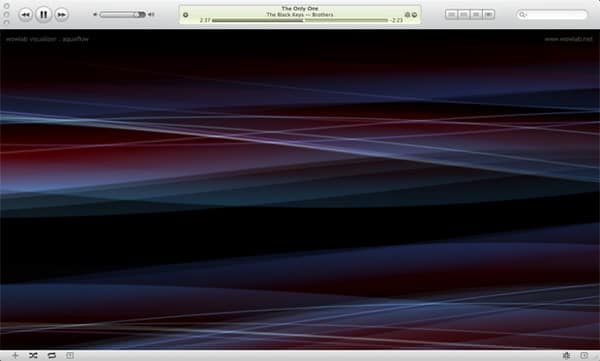Switch to list view

[x=452, y=15]
